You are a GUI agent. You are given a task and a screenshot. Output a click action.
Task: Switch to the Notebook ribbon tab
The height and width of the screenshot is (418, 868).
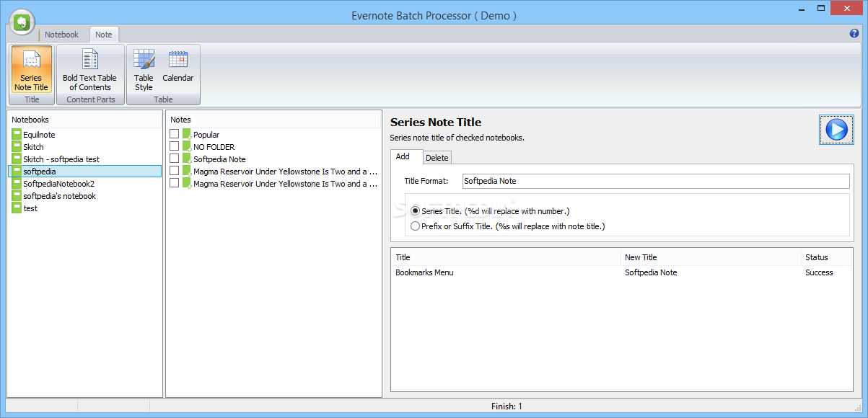coord(61,35)
